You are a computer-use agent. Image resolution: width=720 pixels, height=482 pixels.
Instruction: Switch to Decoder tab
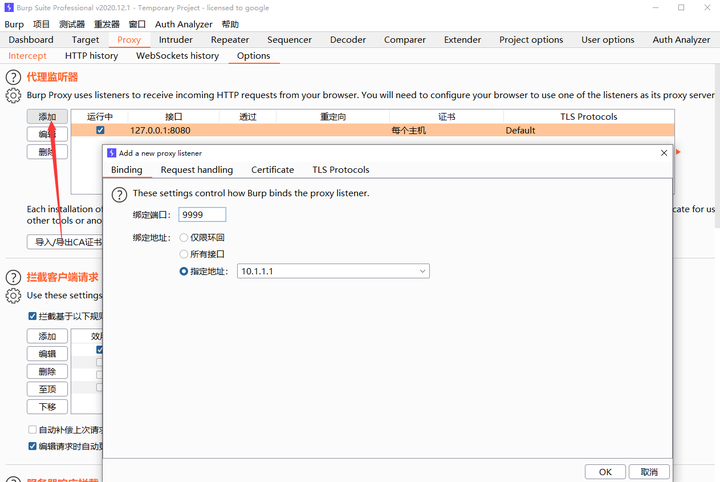pos(348,40)
